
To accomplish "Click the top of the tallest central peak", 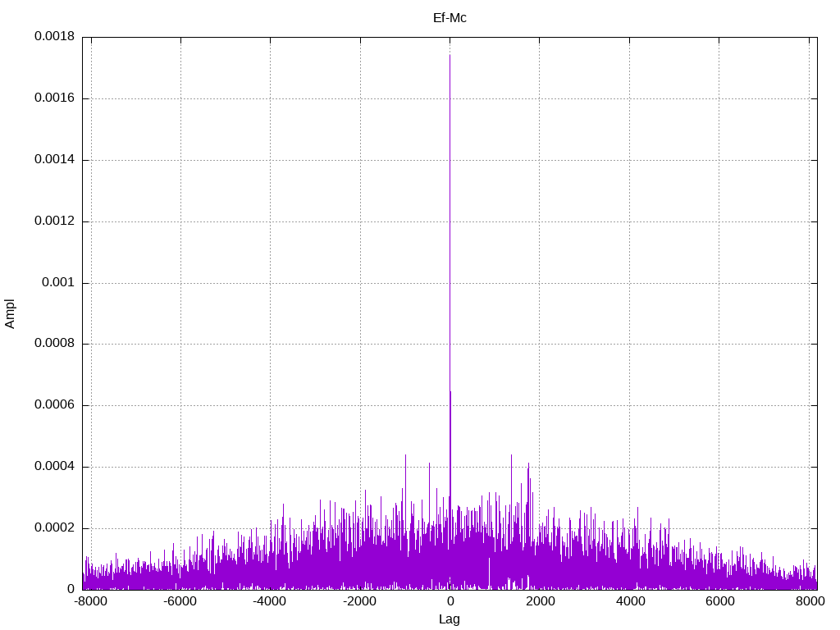I will tap(450, 56).
